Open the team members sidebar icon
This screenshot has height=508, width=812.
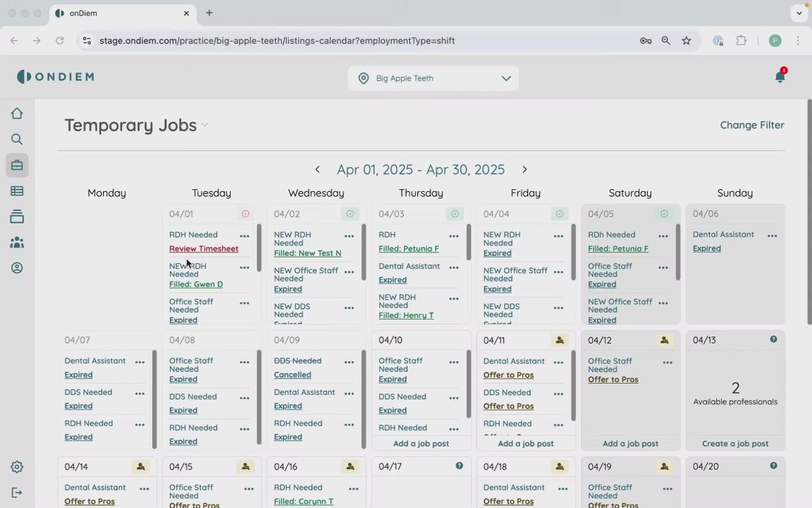click(x=17, y=242)
